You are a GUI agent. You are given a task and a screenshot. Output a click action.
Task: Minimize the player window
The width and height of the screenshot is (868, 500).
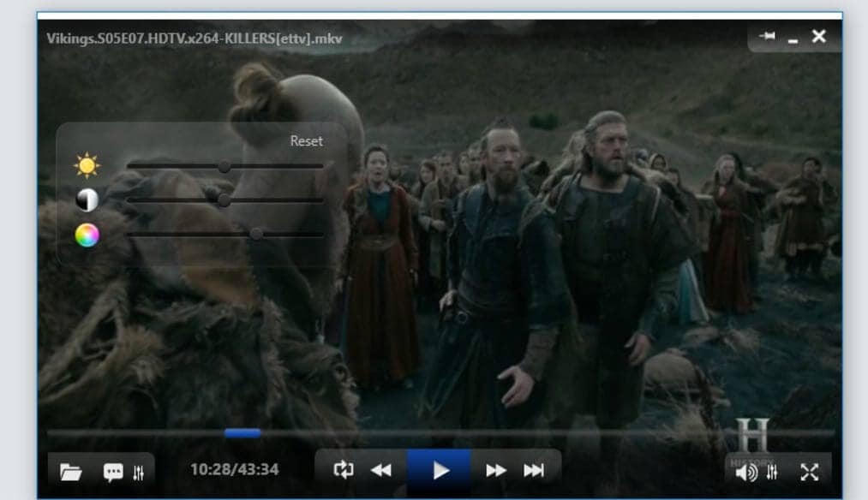[793, 41]
